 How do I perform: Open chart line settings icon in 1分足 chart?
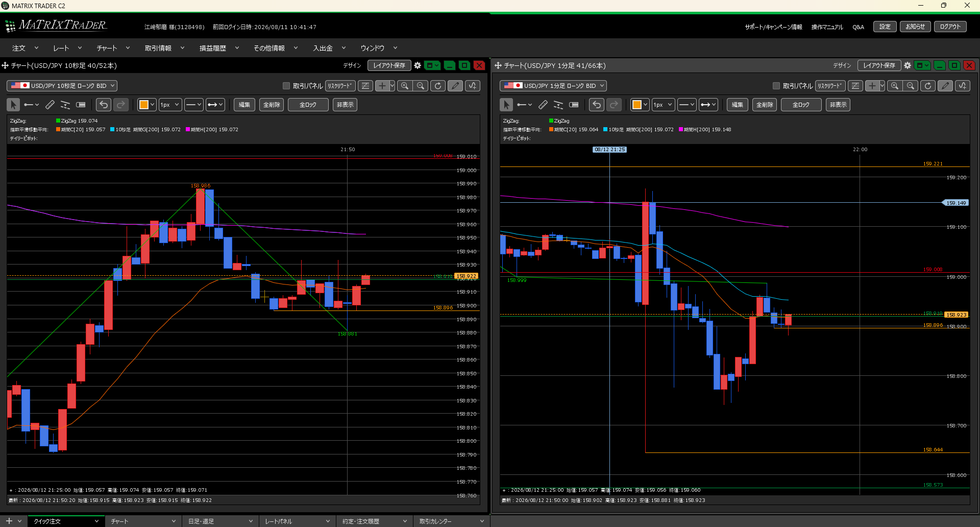855,86
